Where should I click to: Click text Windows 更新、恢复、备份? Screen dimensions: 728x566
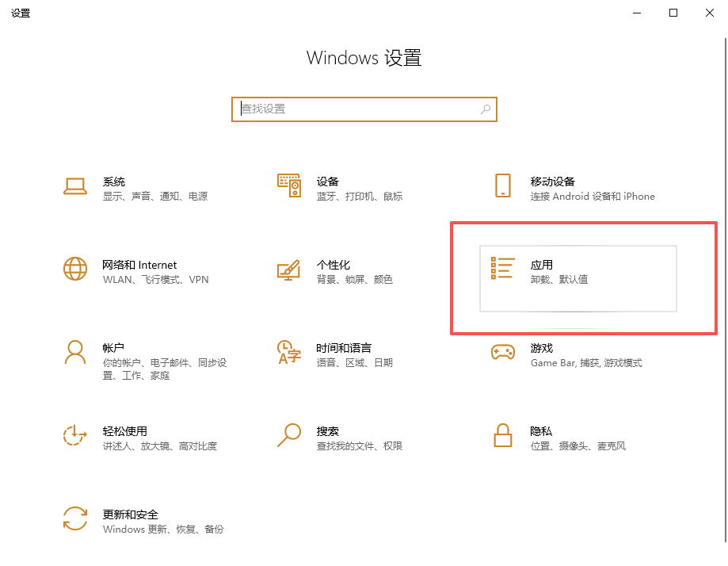(x=163, y=530)
